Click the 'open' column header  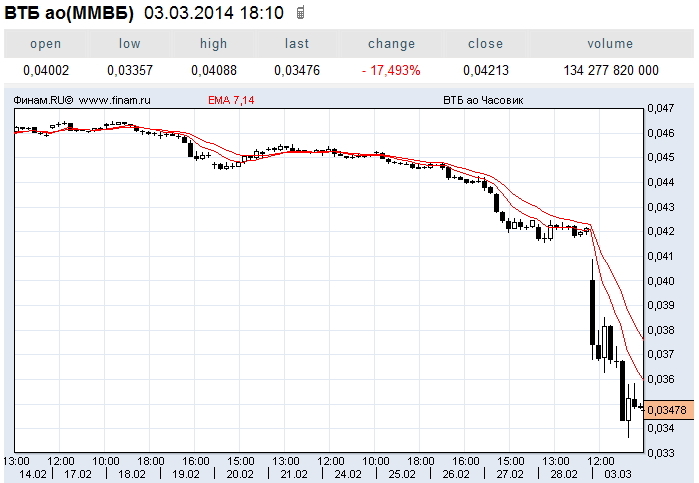tap(45, 44)
